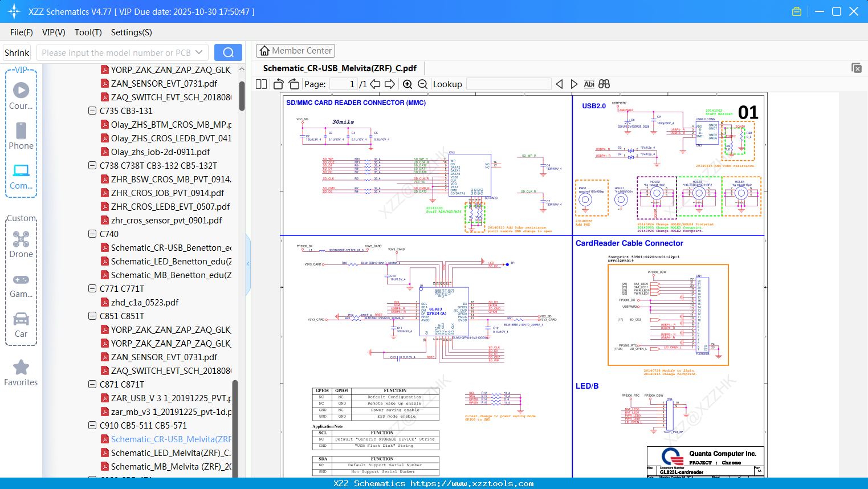Open zhd_c1a_0523.pdf from the file tree
The width and height of the screenshot is (868, 489).
[145, 302]
